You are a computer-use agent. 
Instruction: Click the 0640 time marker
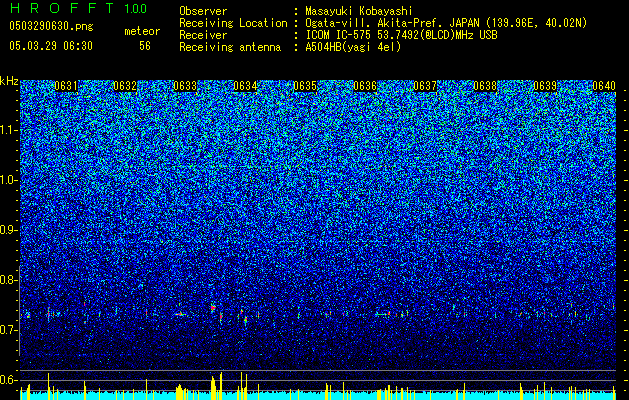604,86
